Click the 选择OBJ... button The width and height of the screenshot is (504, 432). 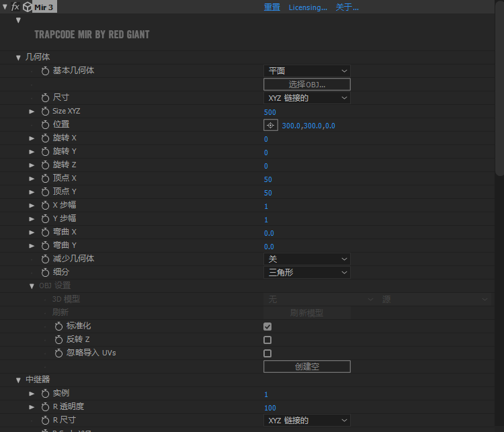pyautogui.click(x=307, y=84)
